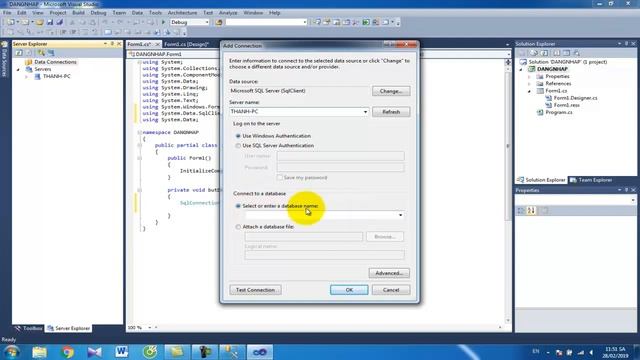Select Use SQL Server Authentication radio button
Image resolution: width=640 pixels, height=360 pixels.
coord(238,145)
